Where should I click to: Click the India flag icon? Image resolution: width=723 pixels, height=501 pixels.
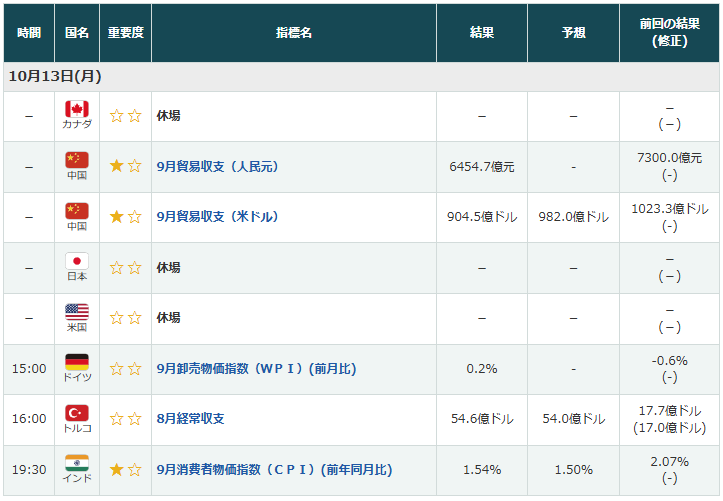(x=77, y=463)
